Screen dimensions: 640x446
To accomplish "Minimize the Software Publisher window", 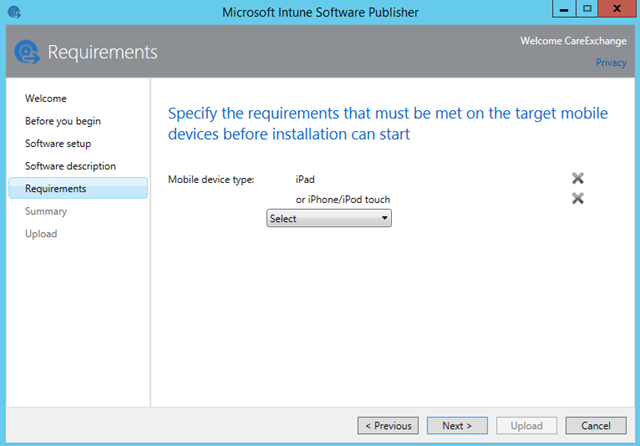I will coord(564,9).
